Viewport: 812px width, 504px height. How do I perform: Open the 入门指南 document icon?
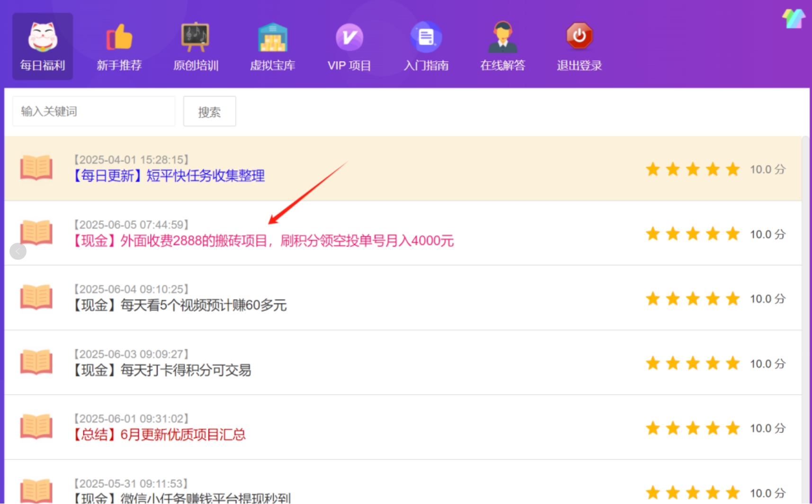coord(426,37)
